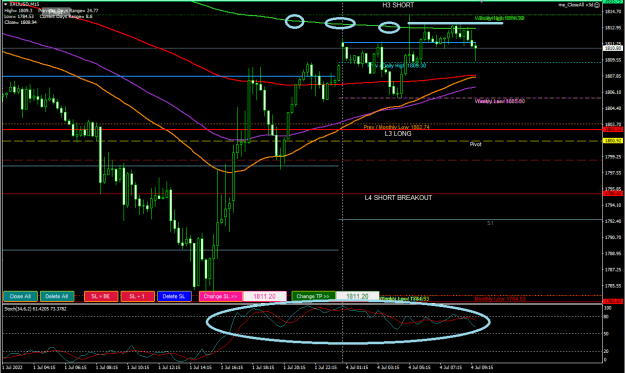Click the S1 support level label
This screenshot has height=373, width=625.
(490, 223)
